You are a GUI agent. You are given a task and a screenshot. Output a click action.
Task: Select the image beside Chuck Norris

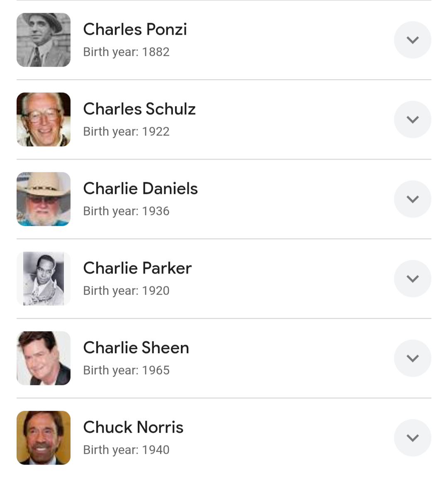pyautogui.click(x=44, y=438)
